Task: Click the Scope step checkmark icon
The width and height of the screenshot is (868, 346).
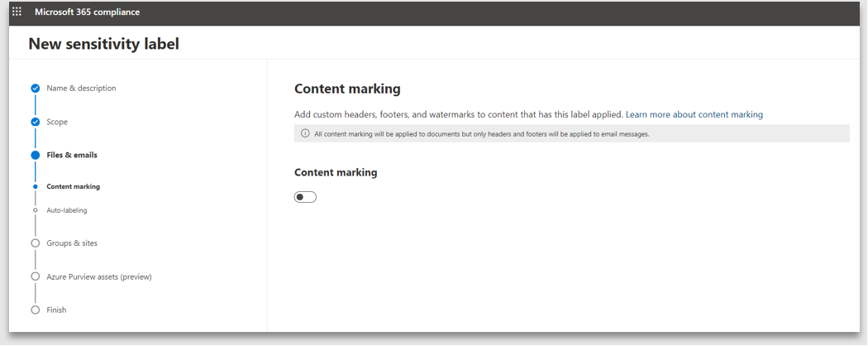Action: point(35,122)
